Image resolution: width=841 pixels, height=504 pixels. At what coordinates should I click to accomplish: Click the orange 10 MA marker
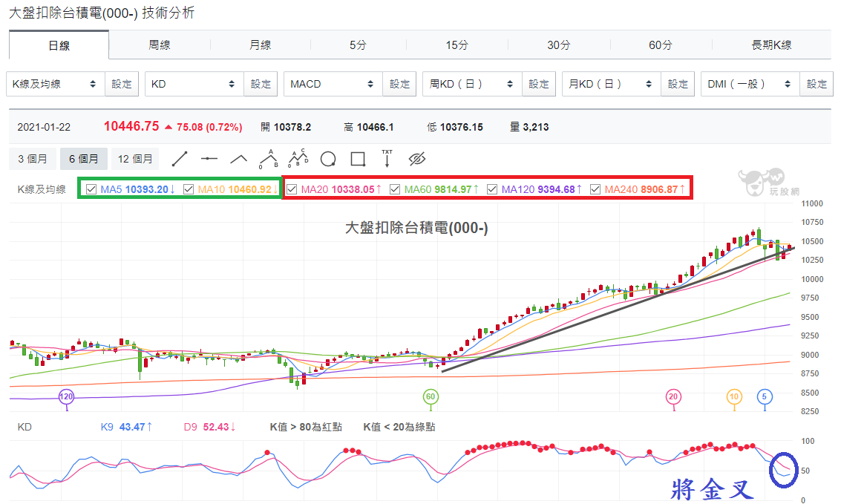tap(733, 397)
